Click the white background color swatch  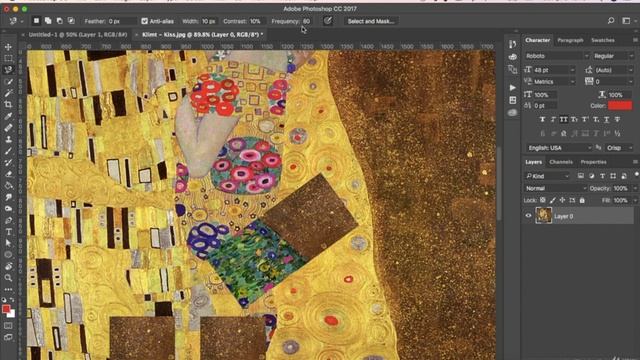12,314
